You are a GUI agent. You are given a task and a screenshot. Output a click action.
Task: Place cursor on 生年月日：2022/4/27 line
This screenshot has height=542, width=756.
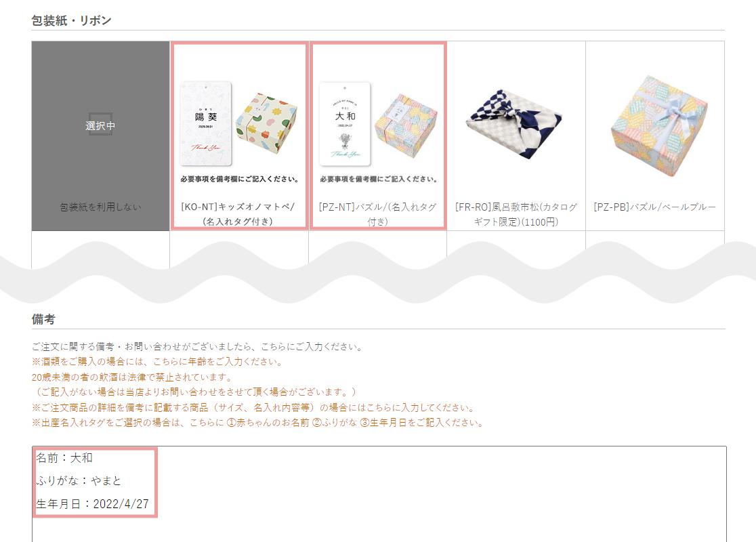coord(93,504)
